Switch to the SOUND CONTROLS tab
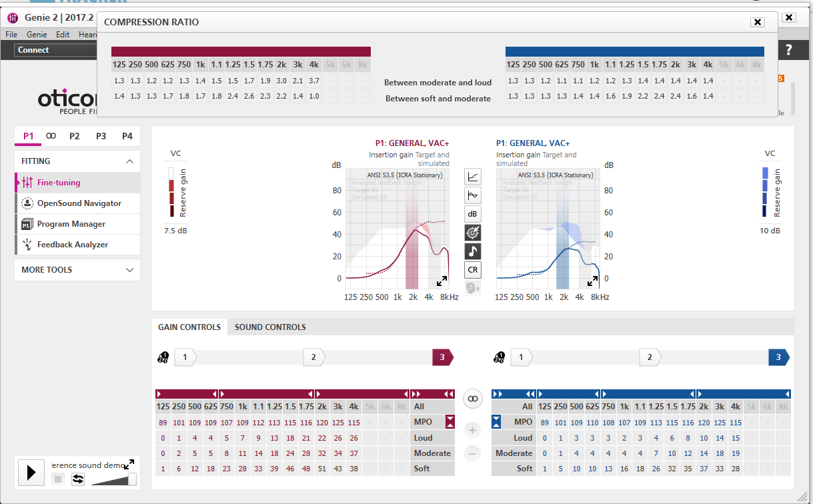This screenshot has width=813, height=504. pyautogui.click(x=270, y=327)
